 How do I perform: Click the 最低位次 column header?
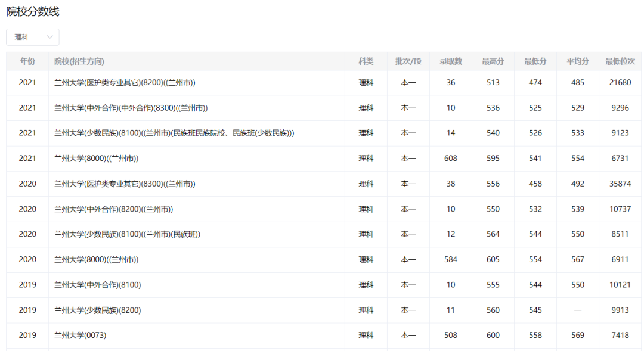click(x=620, y=61)
